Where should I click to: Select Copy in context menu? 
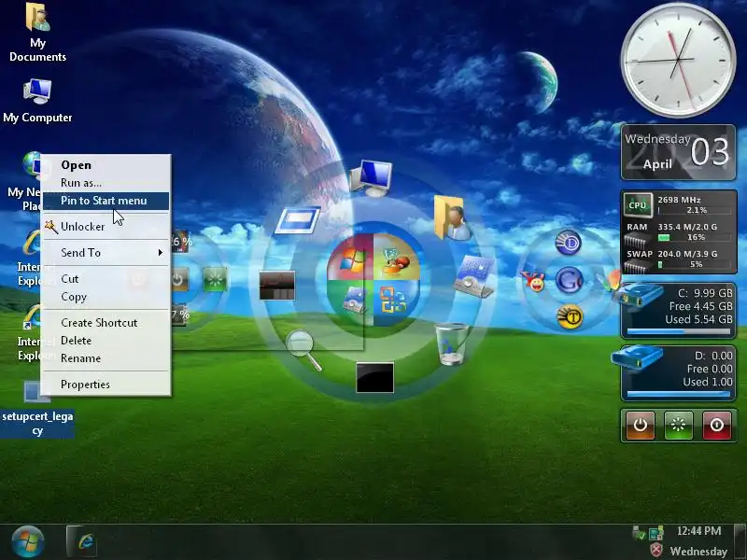pos(106,297)
